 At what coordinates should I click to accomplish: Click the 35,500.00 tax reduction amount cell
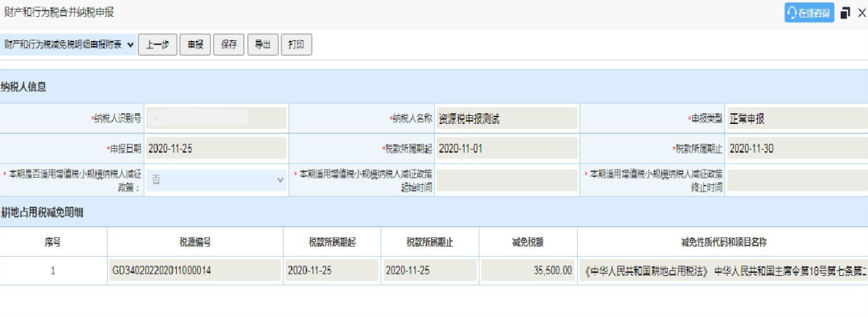pos(528,270)
